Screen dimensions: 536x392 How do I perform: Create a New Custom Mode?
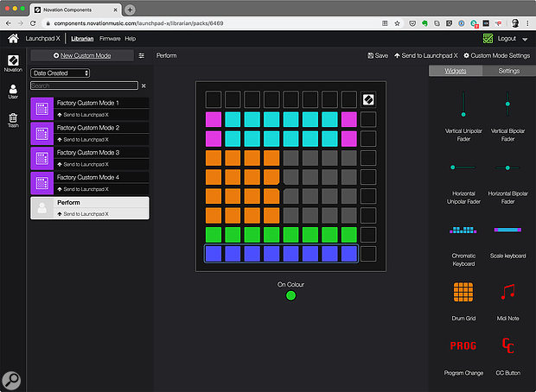click(82, 55)
